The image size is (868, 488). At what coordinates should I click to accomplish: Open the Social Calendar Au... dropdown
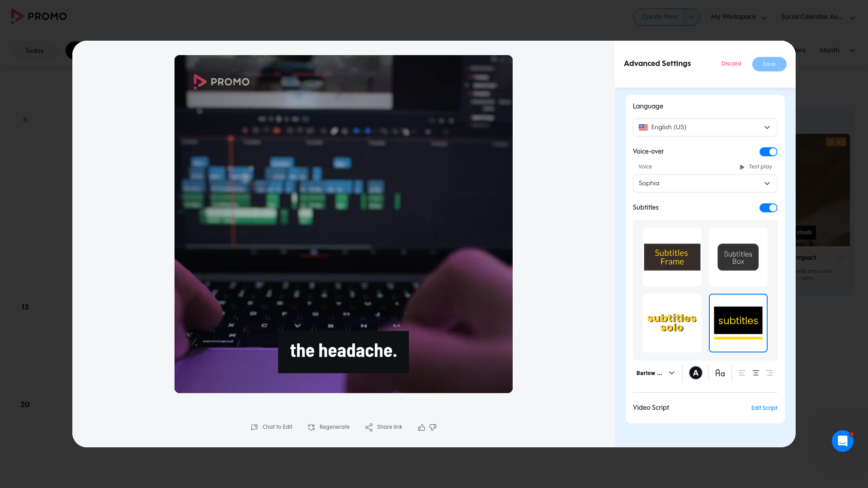click(x=818, y=17)
